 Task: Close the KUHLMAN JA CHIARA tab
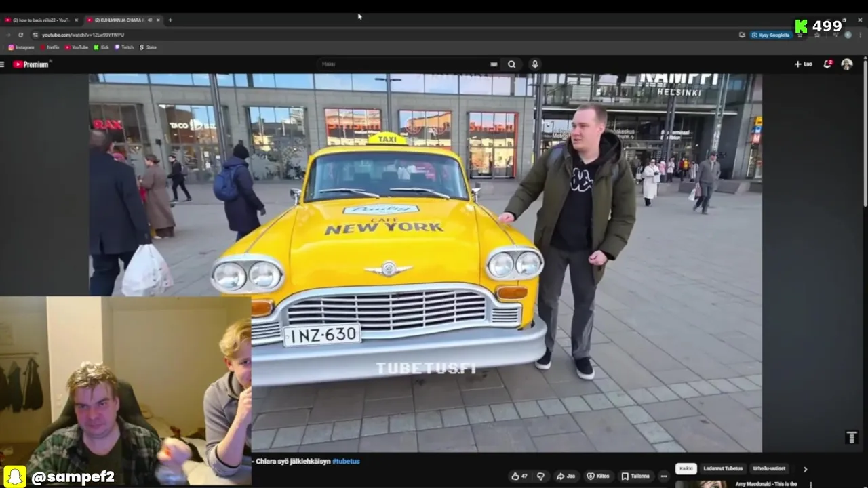pos(158,20)
